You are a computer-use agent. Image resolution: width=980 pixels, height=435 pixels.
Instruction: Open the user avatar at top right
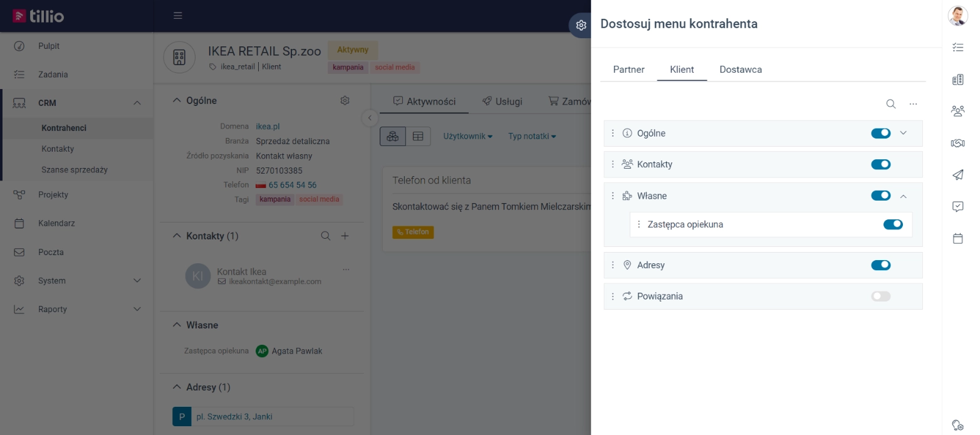[x=957, y=16]
